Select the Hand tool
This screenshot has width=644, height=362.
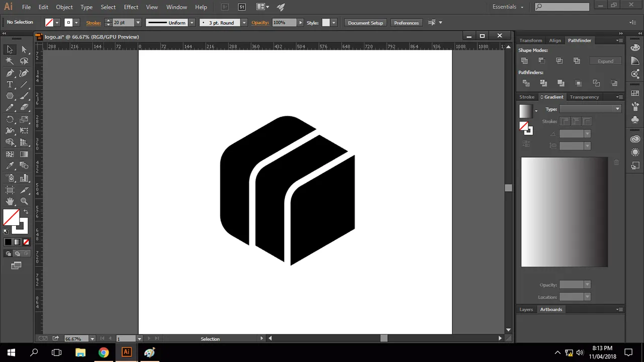(10, 201)
